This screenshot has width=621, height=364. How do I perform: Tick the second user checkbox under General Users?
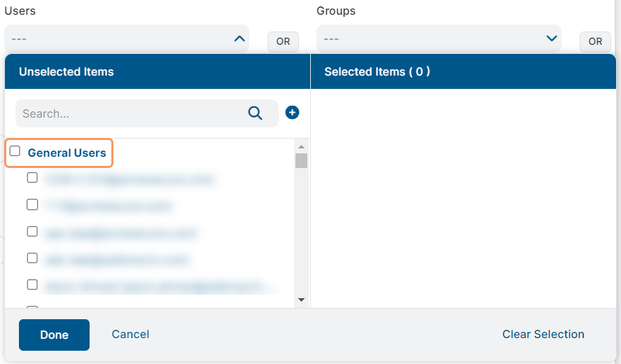(x=32, y=204)
